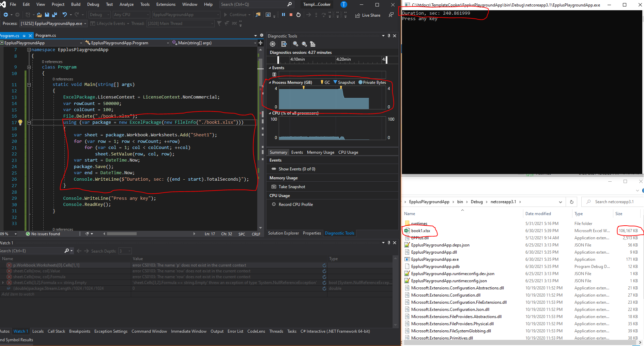Open the Analyze menu
Screen dimensions: 644x346
pyautogui.click(x=126, y=4)
